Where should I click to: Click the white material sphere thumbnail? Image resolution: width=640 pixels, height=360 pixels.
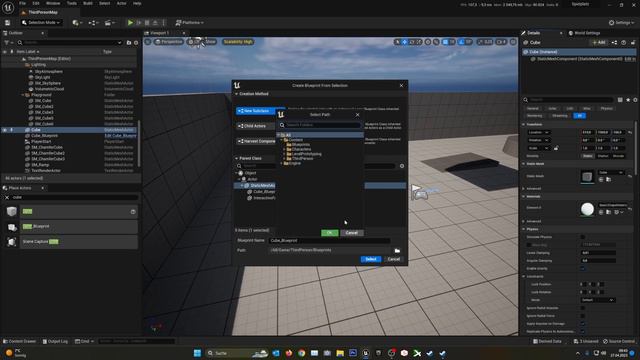point(587,209)
